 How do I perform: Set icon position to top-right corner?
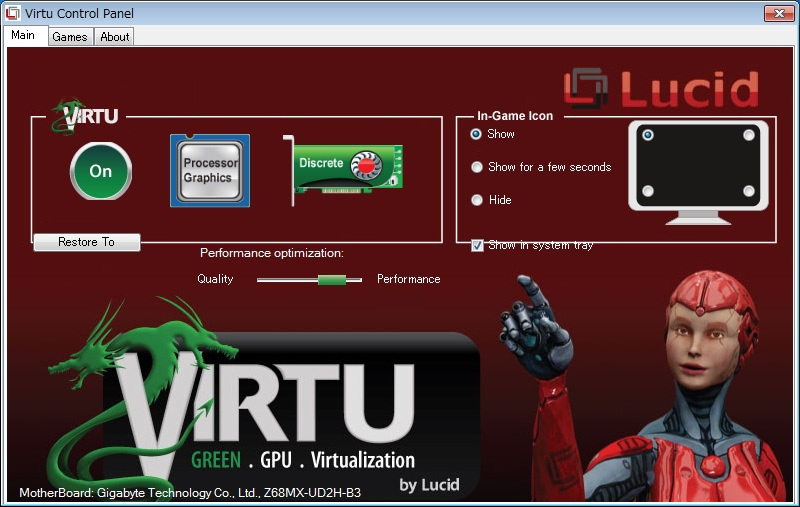coord(748,135)
